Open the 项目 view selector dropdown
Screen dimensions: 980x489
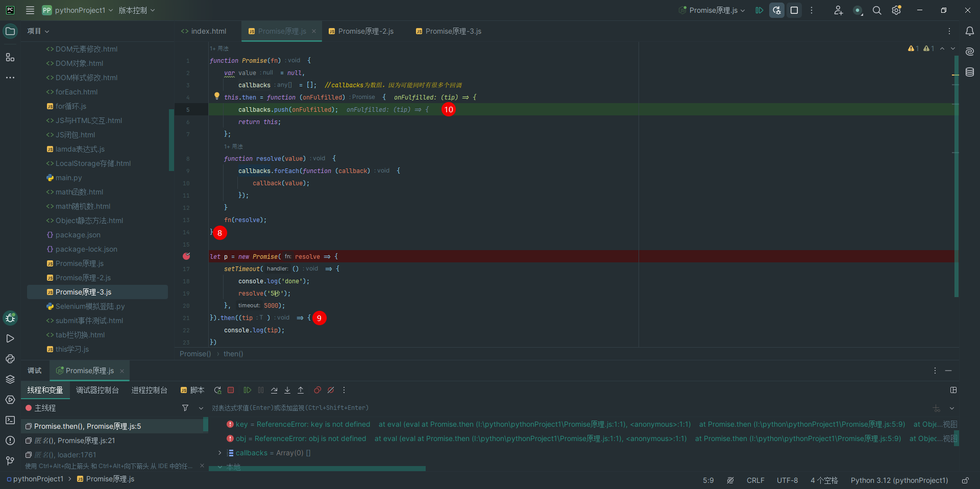point(38,31)
